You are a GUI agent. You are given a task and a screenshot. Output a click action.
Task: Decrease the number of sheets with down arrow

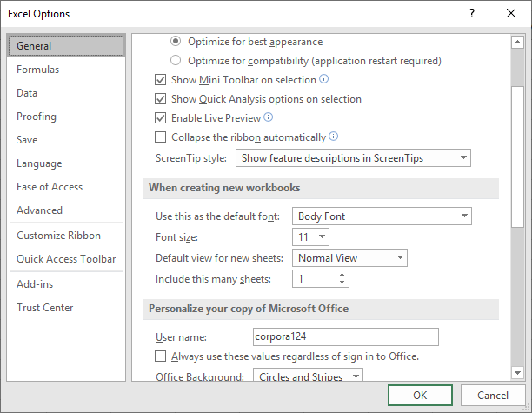[x=342, y=283]
